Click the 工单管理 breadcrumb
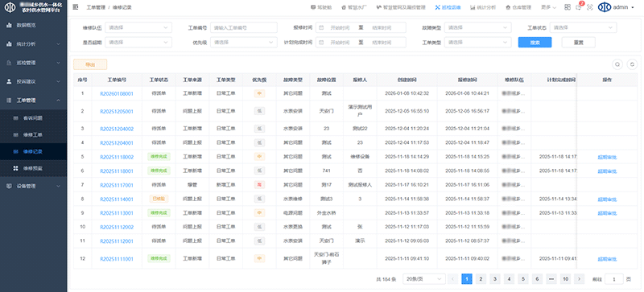The height and width of the screenshot is (292, 644). 95,7
